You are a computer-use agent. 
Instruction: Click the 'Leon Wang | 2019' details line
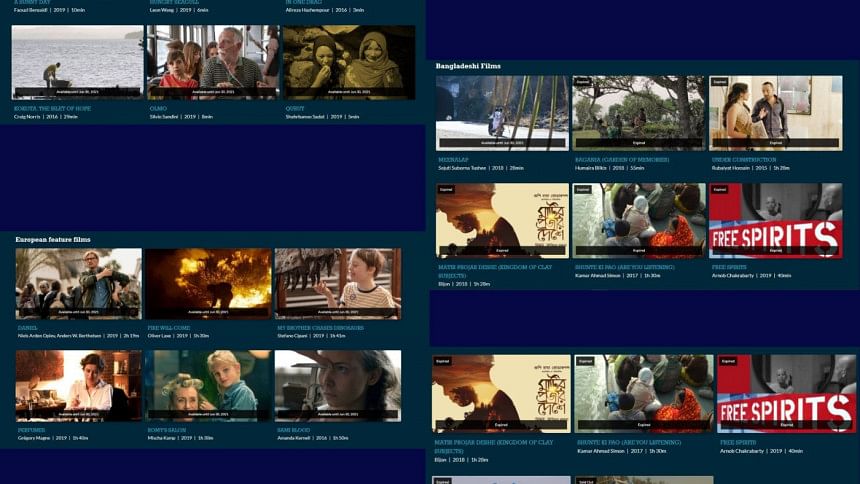point(179,10)
